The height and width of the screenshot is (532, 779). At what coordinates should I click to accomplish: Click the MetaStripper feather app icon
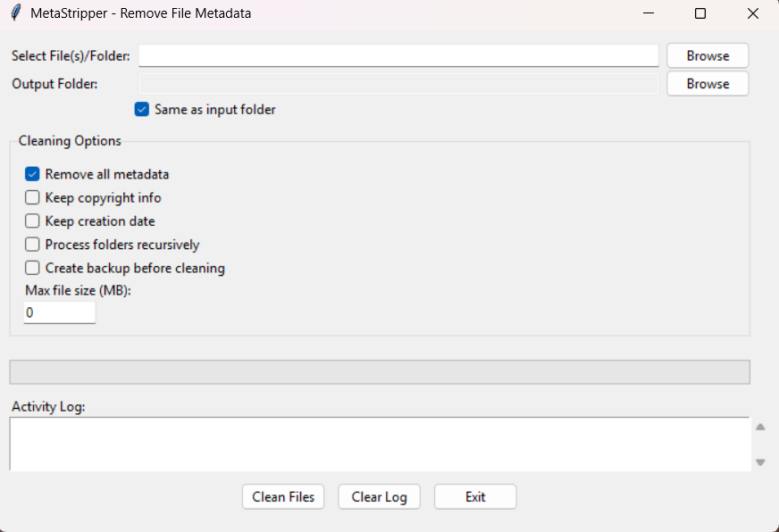[x=16, y=12]
